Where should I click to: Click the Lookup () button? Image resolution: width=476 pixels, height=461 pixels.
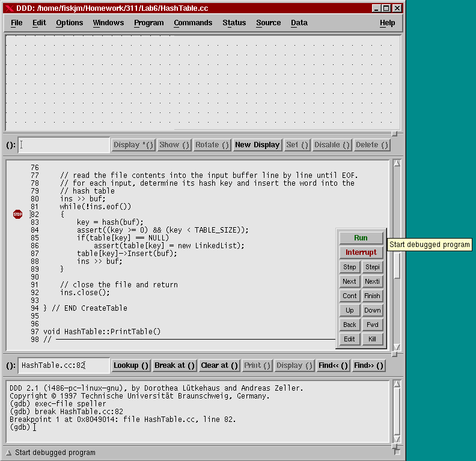pyautogui.click(x=130, y=365)
